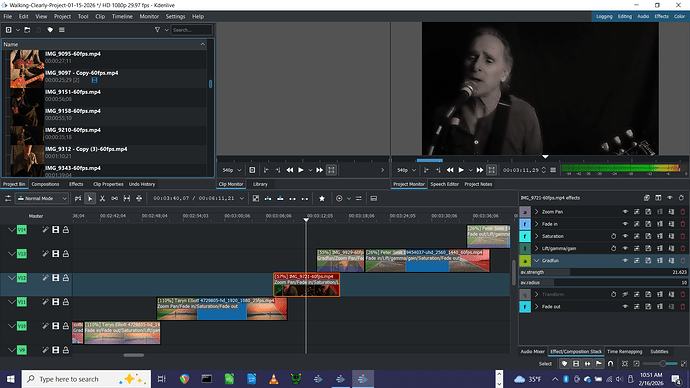
Task: Click the save effect stack icon in header
Action: pos(646,198)
